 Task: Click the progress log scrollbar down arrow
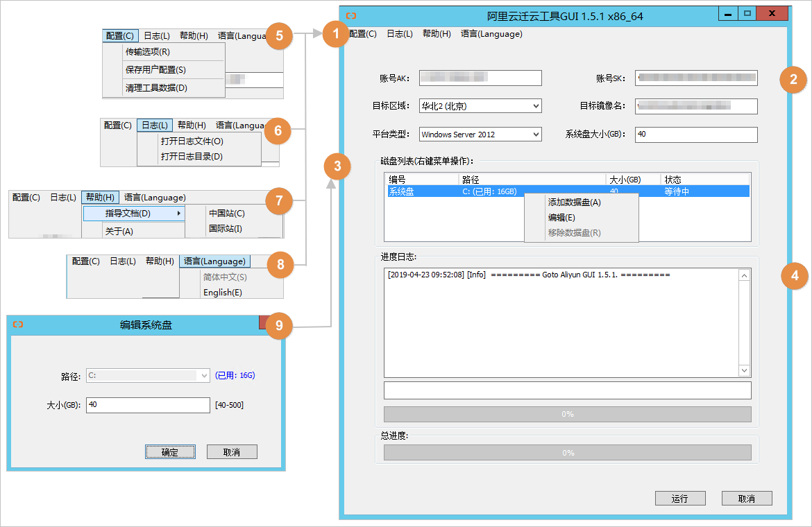pyautogui.click(x=744, y=370)
